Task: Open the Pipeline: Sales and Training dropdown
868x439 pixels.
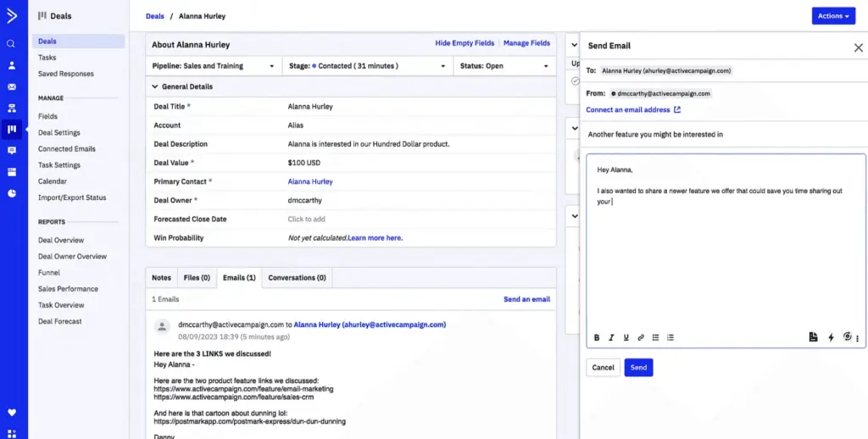Action: (x=214, y=66)
